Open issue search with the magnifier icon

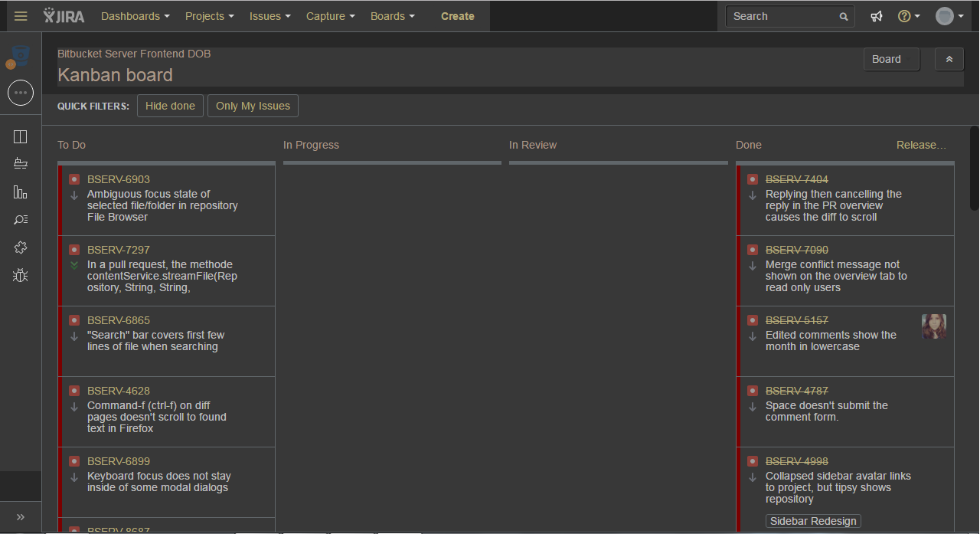[x=20, y=219]
